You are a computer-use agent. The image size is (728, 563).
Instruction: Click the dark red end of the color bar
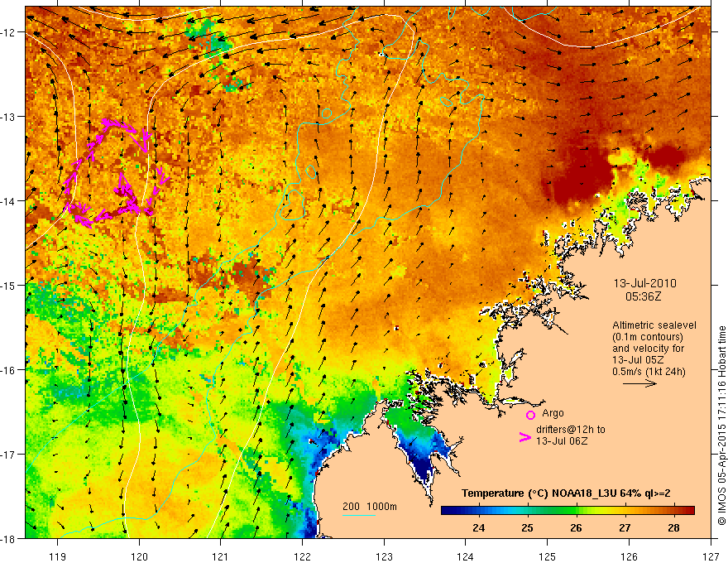[x=689, y=511]
